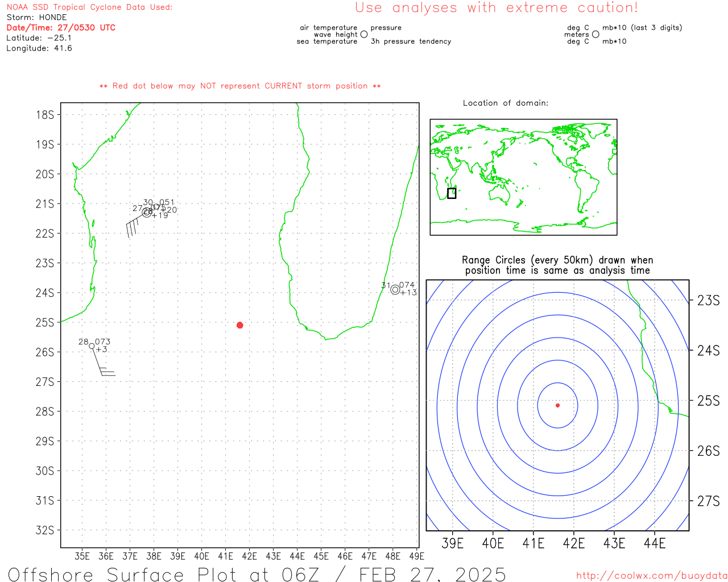Screen dimensions: 728x582
Task: Click the '074' pressure value near 48E station
Action: [x=407, y=285]
